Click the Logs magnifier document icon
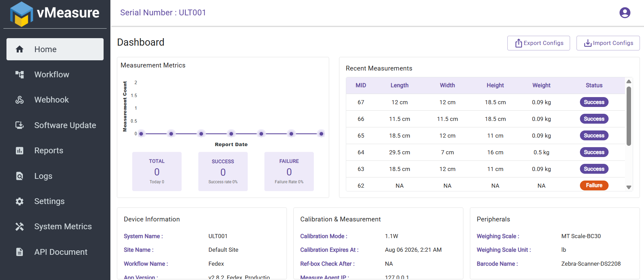The image size is (644, 280). pyautogui.click(x=20, y=176)
